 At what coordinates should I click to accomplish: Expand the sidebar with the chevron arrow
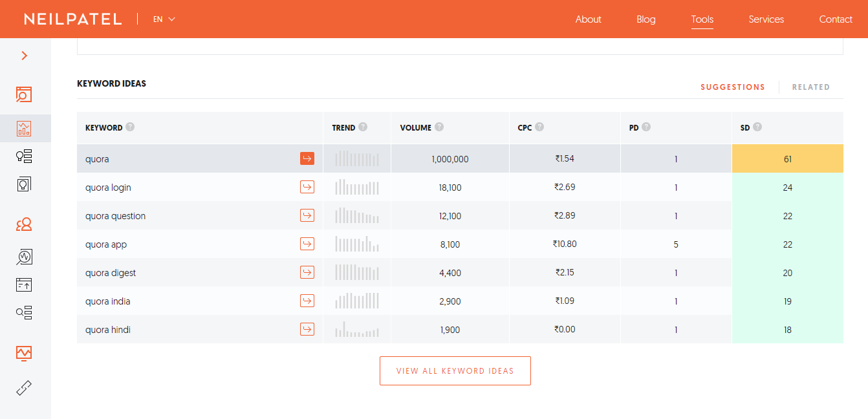tap(25, 56)
